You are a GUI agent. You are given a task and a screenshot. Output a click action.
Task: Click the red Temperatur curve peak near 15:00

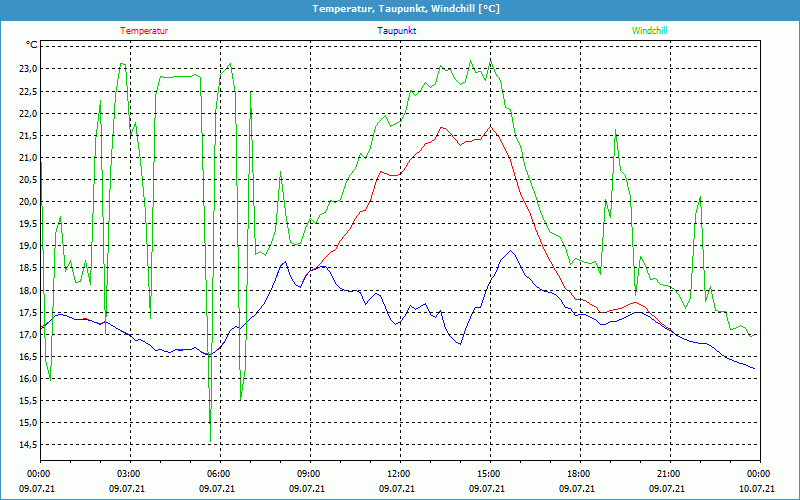pos(489,126)
